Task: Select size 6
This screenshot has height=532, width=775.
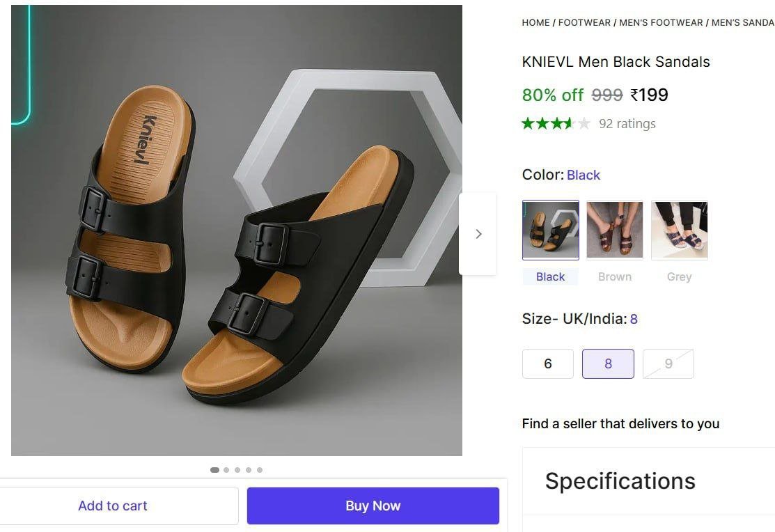Action: 548,363
